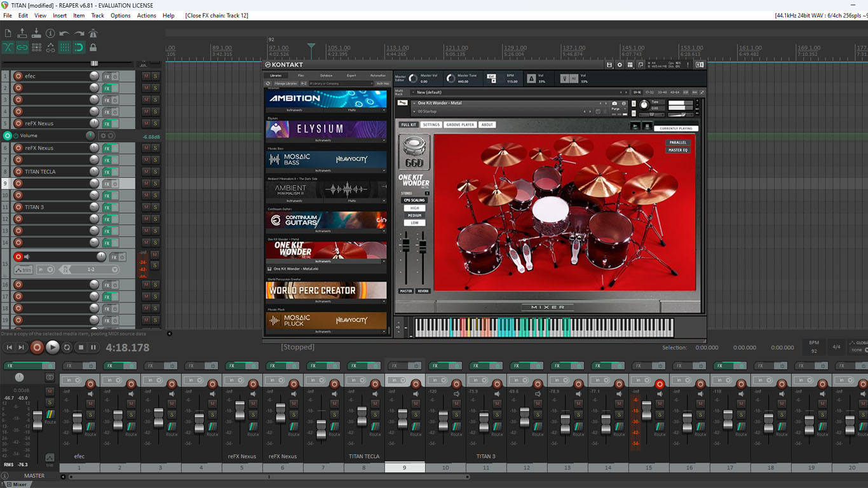This screenshot has height=488, width=868.
Task: Toggle snap magnet toolbar icon
Action: [x=79, y=47]
